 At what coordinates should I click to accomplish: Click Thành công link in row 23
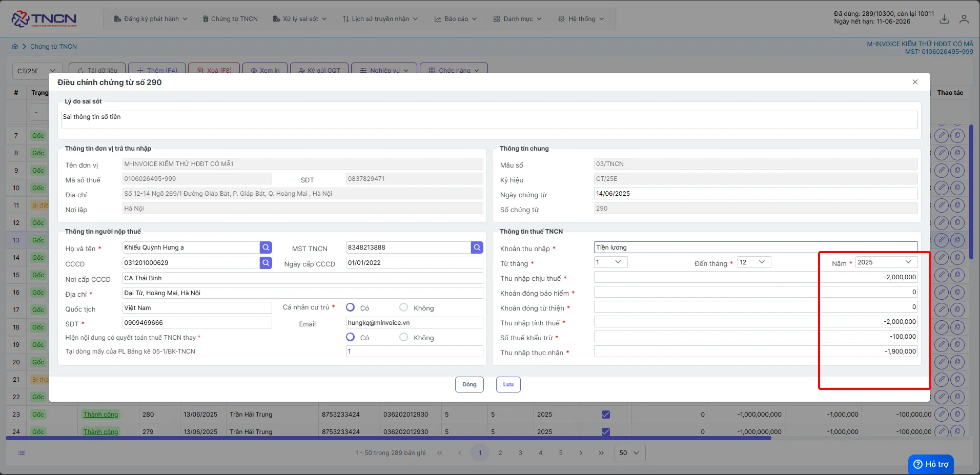pyautogui.click(x=100, y=415)
